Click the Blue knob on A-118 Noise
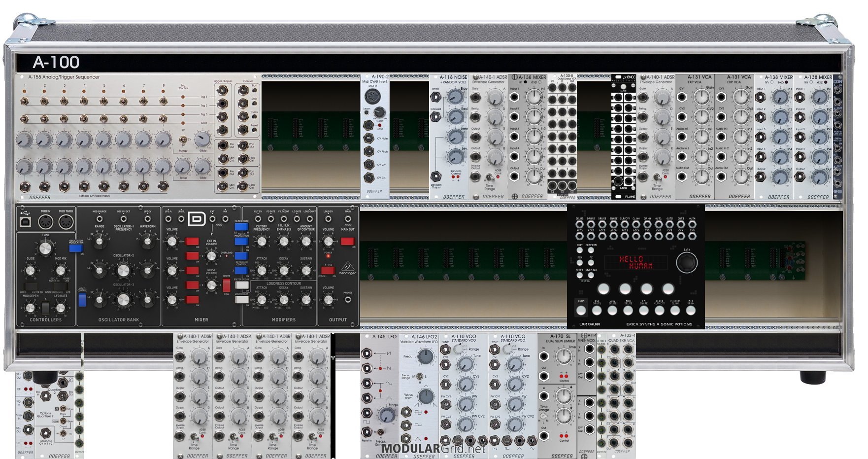The height and width of the screenshot is (459, 868). click(456, 97)
